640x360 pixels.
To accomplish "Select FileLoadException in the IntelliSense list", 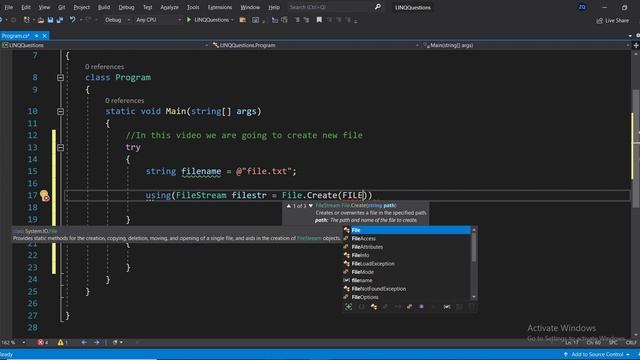I will [407, 264].
